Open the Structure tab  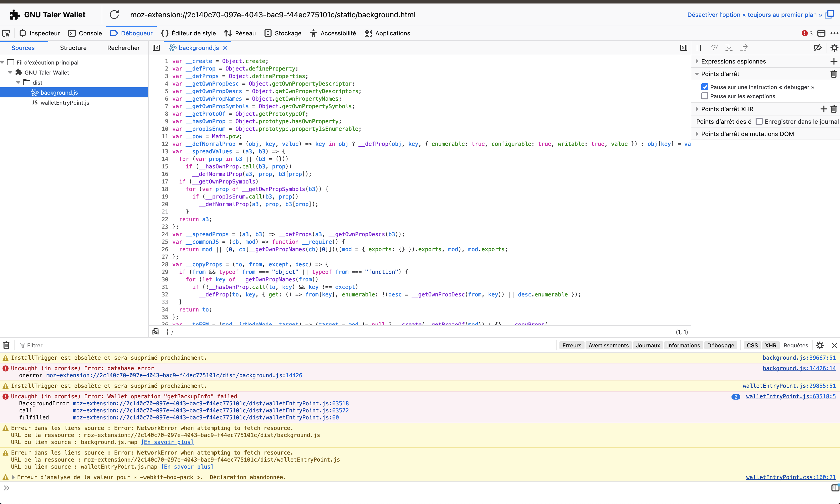[73, 48]
